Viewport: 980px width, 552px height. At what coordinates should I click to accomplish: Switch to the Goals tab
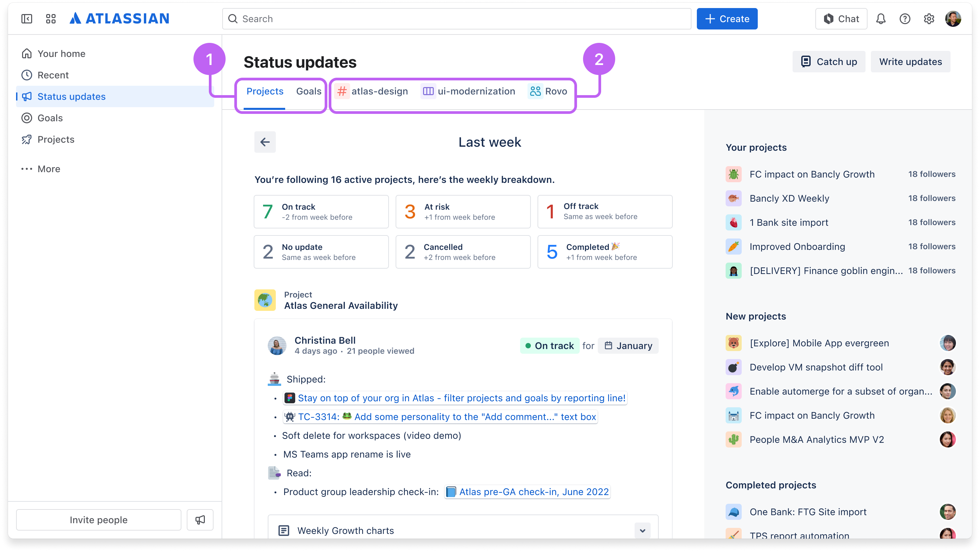309,91
